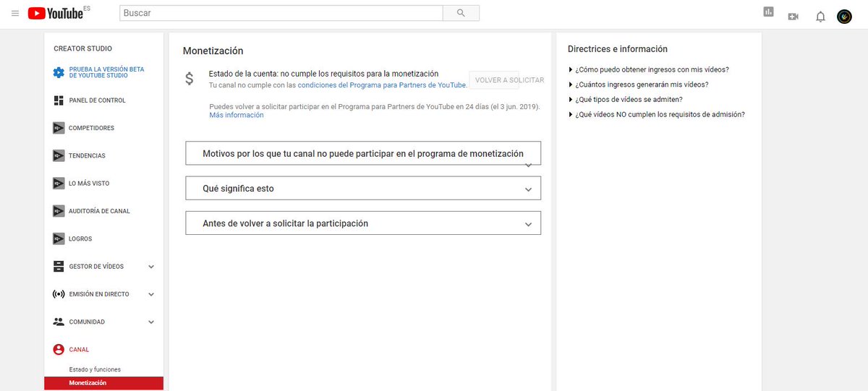Click the Gestor de vídeos icon

pos(59,266)
